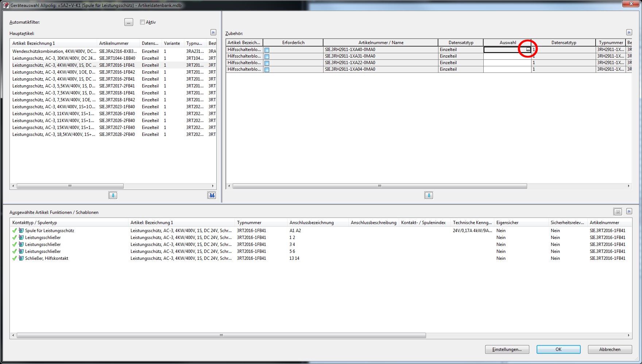Click right scroll arrow of selected articles table
Viewport: 642px width, 364px height.
point(629,336)
